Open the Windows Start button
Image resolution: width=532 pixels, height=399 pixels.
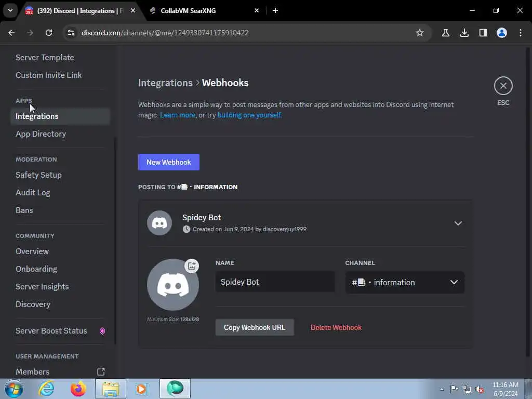coord(14,389)
